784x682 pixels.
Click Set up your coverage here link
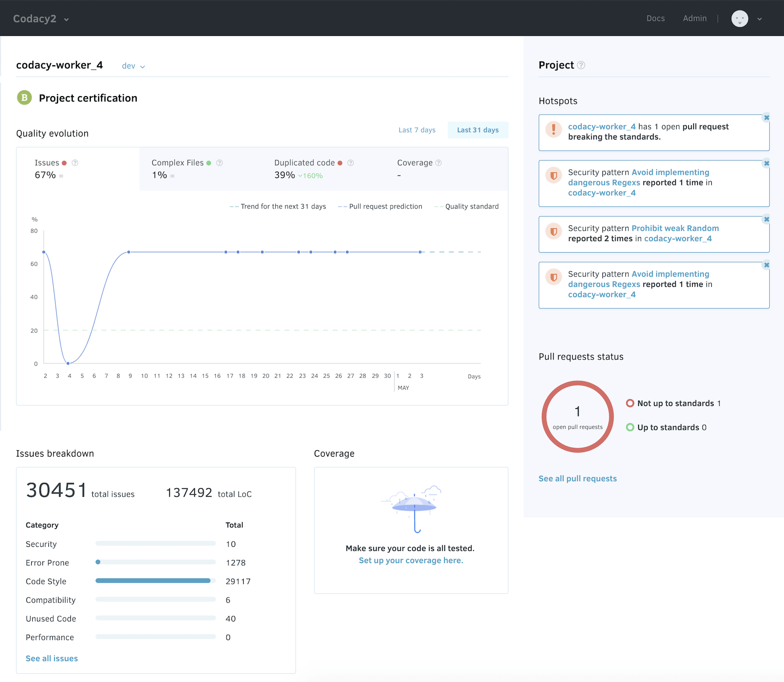pyautogui.click(x=411, y=561)
